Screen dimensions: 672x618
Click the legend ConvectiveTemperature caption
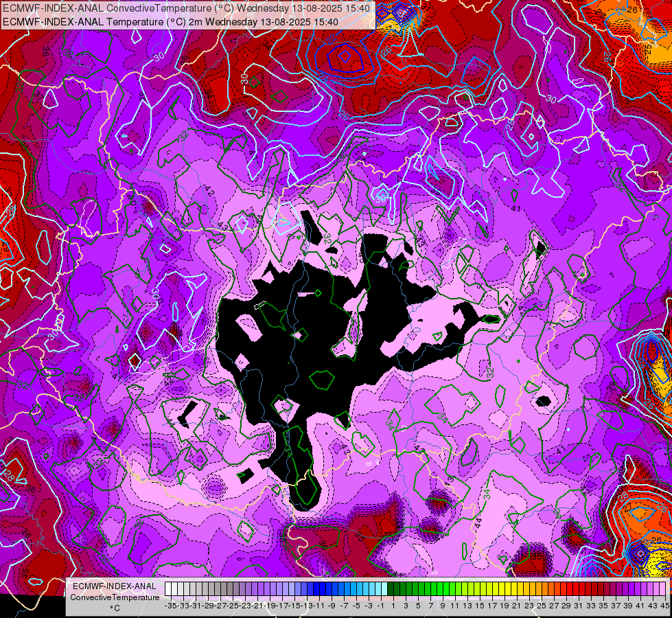point(115,597)
